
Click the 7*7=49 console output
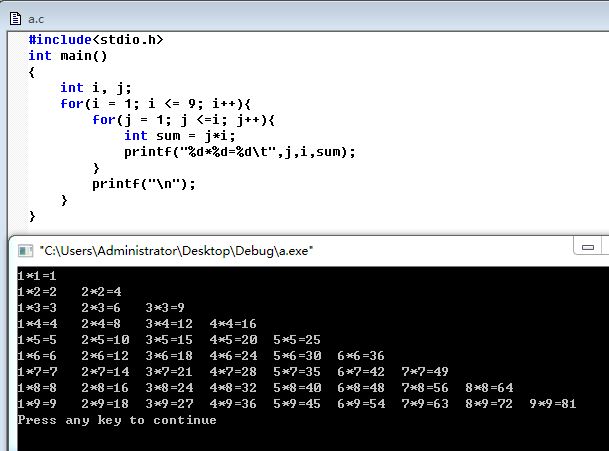tap(425, 372)
